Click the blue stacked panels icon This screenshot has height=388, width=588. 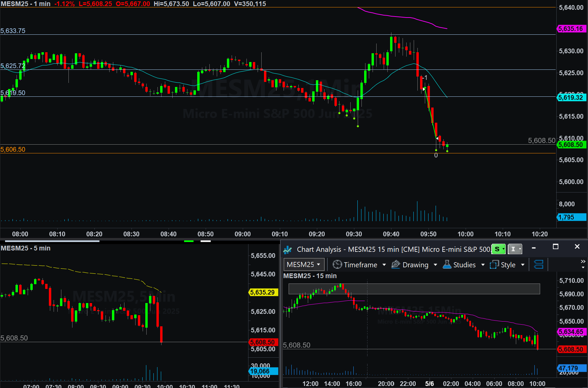tap(539, 265)
